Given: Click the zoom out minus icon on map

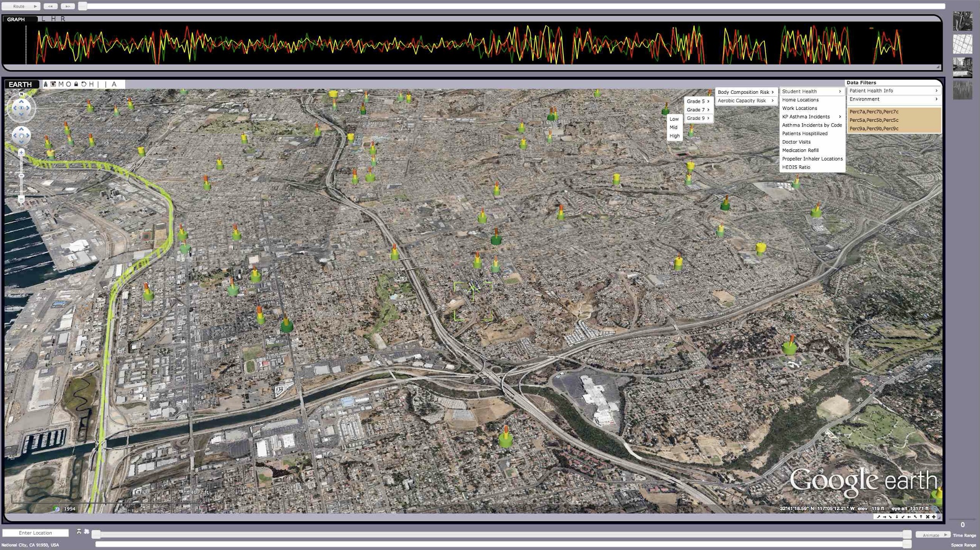Looking at the screenshot, I should (x=21, y=199).
